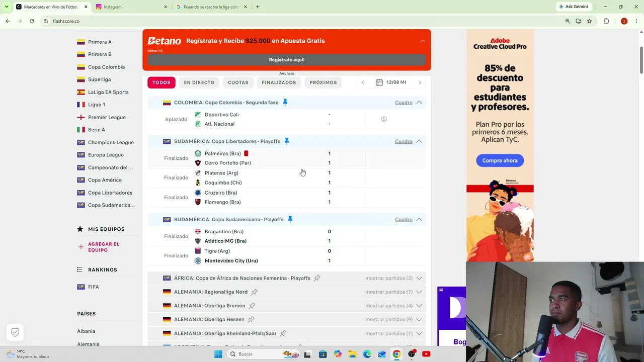Open the browser tab search dropdown

tap(6, 7)
